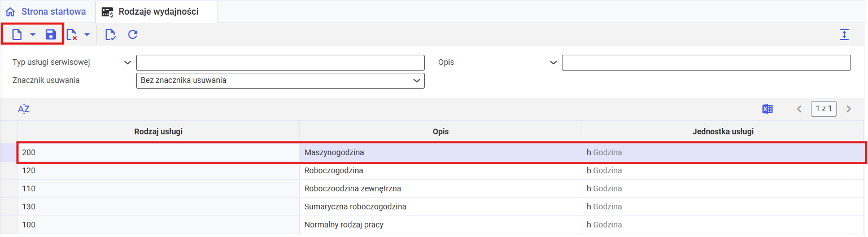Switch to the Strona startowa tab
The width and height of the screenshot is (868, 237).
coord(46,11)
